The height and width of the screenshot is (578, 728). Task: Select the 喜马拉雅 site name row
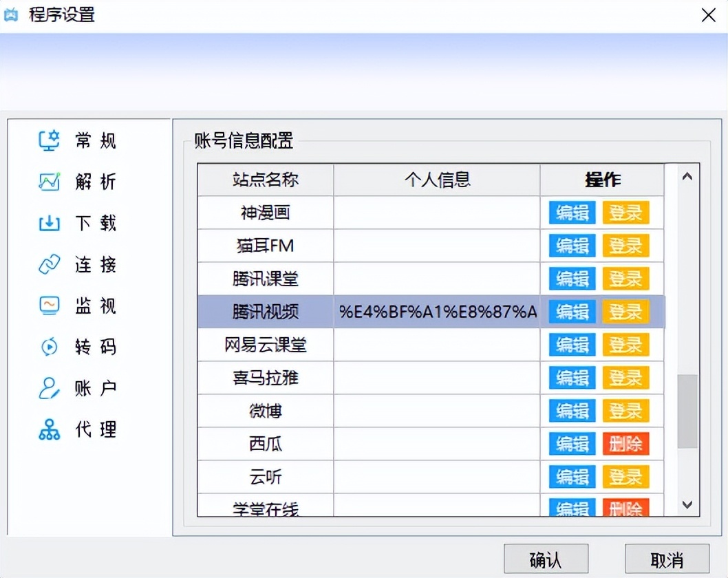pyautogui.click(x=266, y=378)
